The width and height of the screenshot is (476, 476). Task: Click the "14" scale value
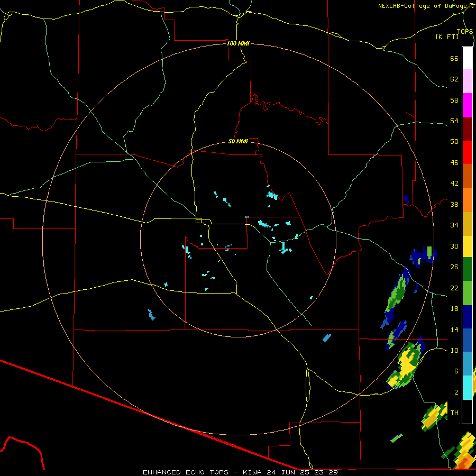pos(454,329)
